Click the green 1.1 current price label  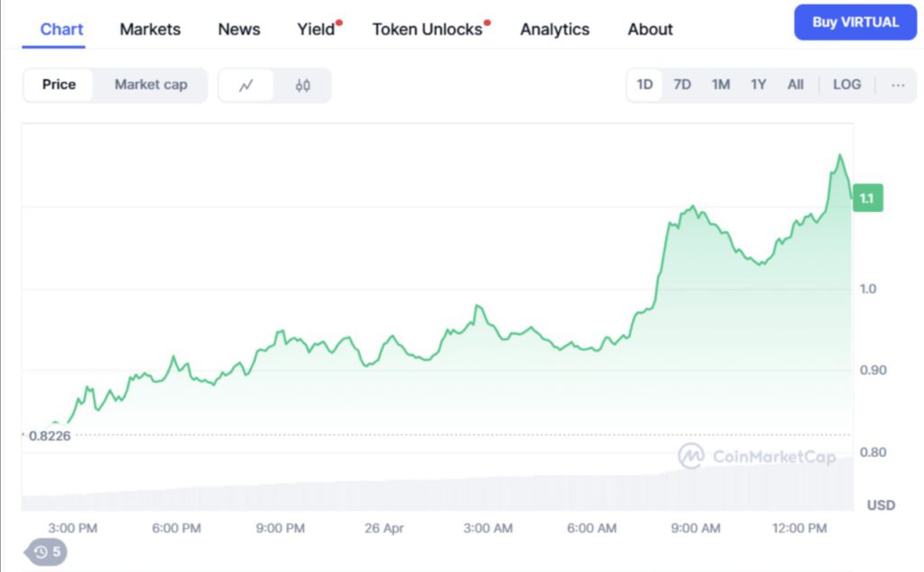tap(866, 198)
